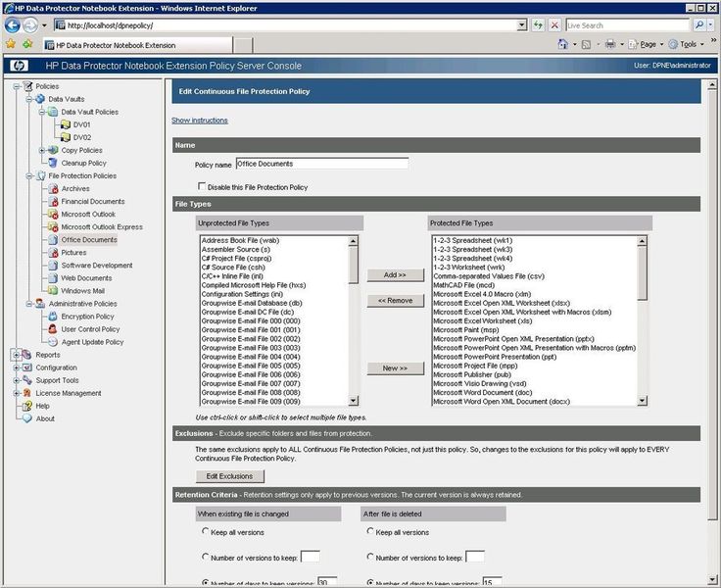
Task: Click the Windows Mail policy icon
Action: [x=53, y=291]
